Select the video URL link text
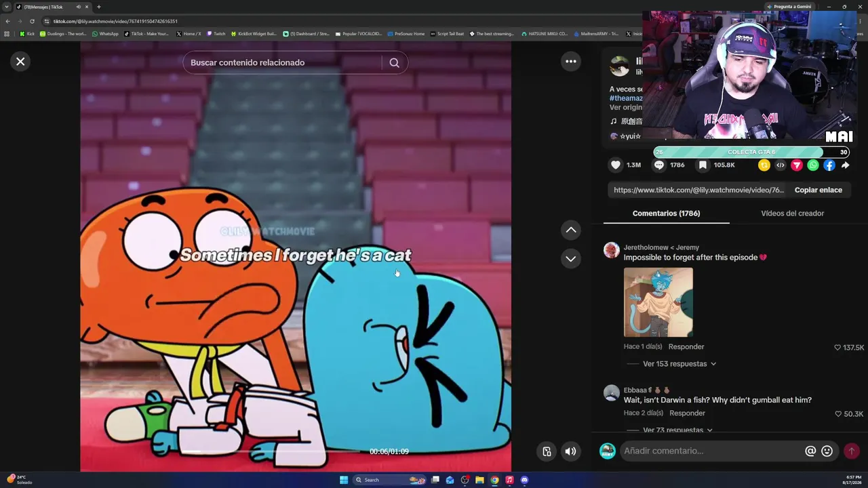Viewport: 868px width, 488px height. click(698, 190)
